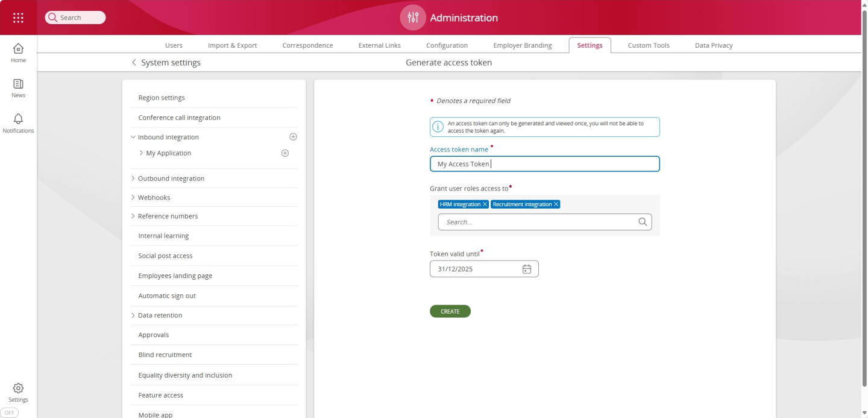This screenshot has height=418, width=868.
Task: Open the apps grid icon in top bar
Action: pos(17,17)
